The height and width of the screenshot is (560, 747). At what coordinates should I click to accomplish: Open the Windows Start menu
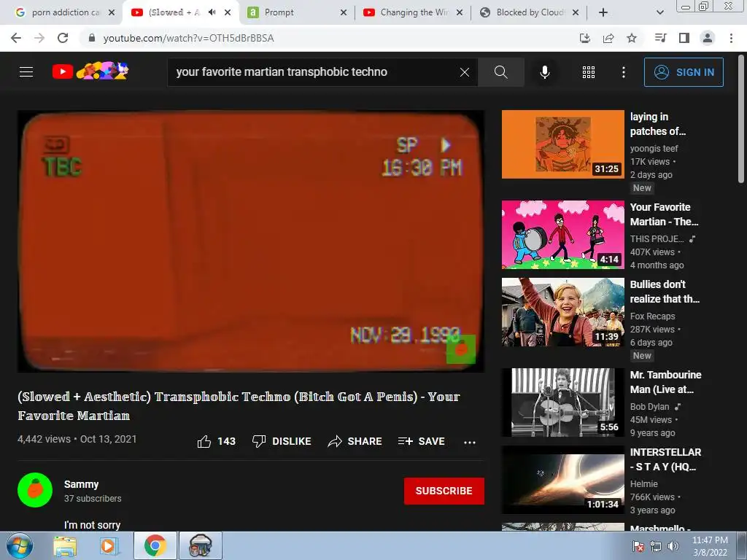pos(20,545)
